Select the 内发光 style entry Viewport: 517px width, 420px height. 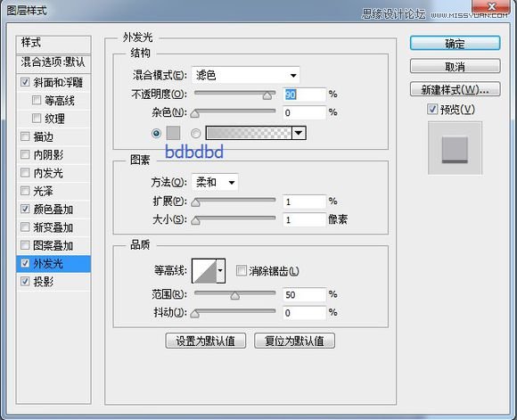pos(48,173)
